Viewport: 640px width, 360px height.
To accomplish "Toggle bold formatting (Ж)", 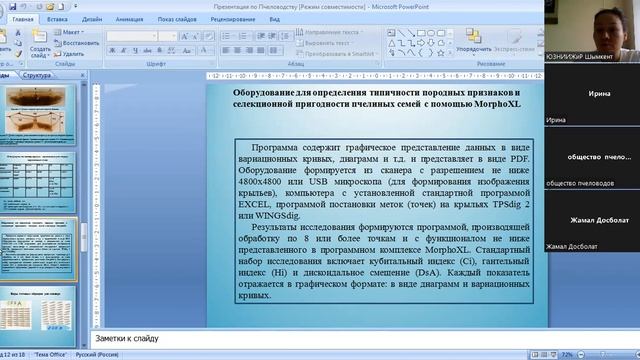I will click(x=112, y=51).
